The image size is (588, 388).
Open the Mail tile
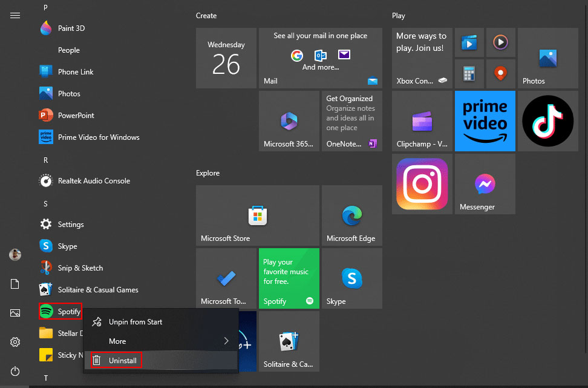pos(321,58)
